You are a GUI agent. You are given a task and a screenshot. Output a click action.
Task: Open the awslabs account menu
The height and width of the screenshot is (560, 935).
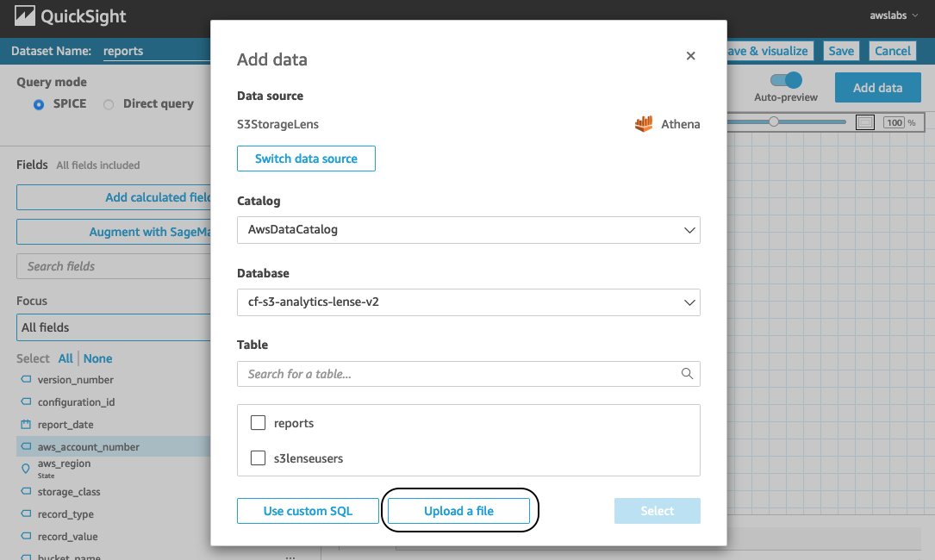tap(894, 16)
